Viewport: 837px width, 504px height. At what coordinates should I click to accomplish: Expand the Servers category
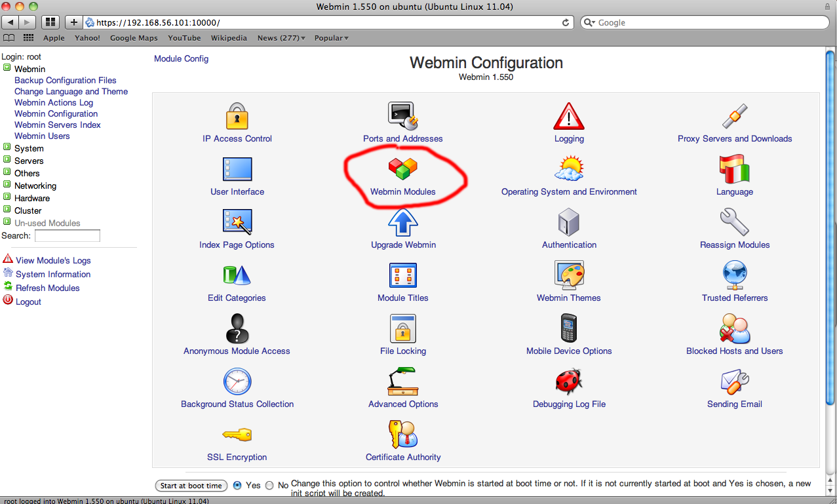(x=7, y=160)
